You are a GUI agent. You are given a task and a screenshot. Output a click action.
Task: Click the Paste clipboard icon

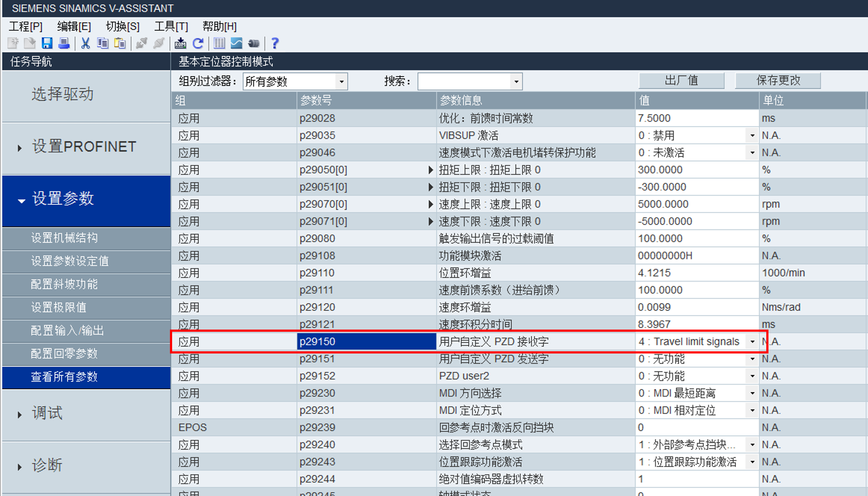(120, 43)
